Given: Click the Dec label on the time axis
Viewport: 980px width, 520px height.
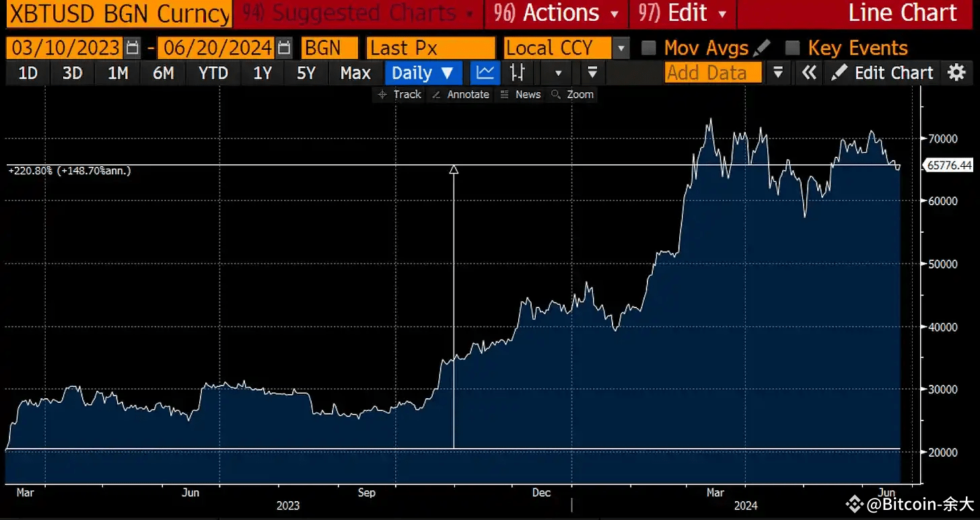Looking at the screenshot, I should 542,492.
